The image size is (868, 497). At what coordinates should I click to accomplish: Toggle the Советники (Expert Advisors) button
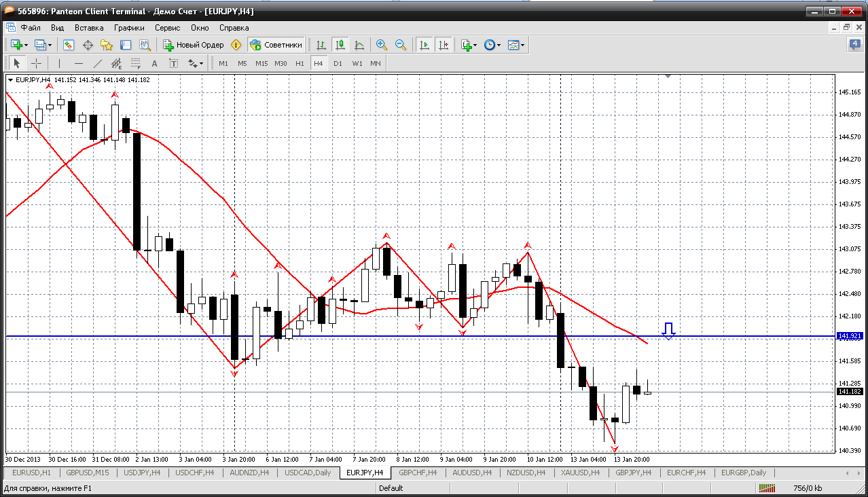276,45
